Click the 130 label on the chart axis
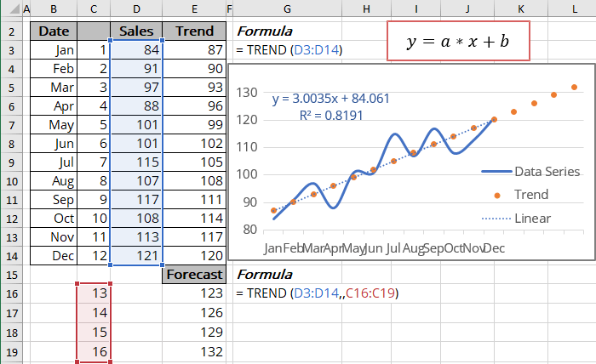The image size is (596, 364). coord(246,93)
